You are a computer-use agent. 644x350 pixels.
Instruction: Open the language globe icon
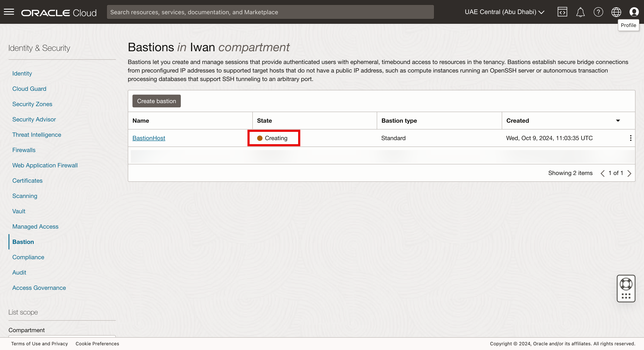click(616, 12)
